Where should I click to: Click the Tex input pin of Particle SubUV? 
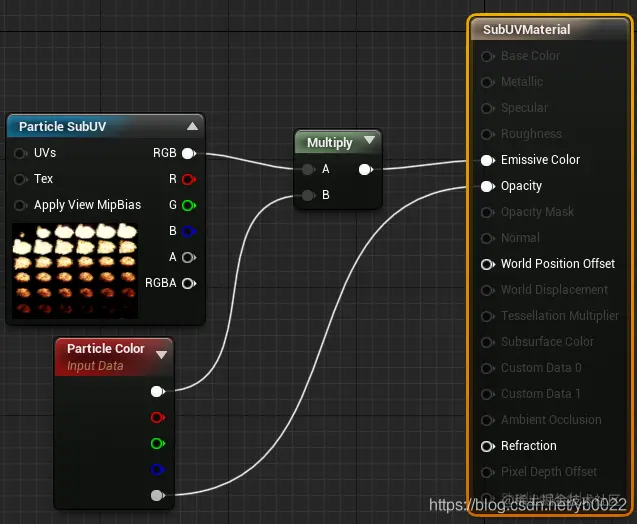pyautogui.click(x=20, y=179)
